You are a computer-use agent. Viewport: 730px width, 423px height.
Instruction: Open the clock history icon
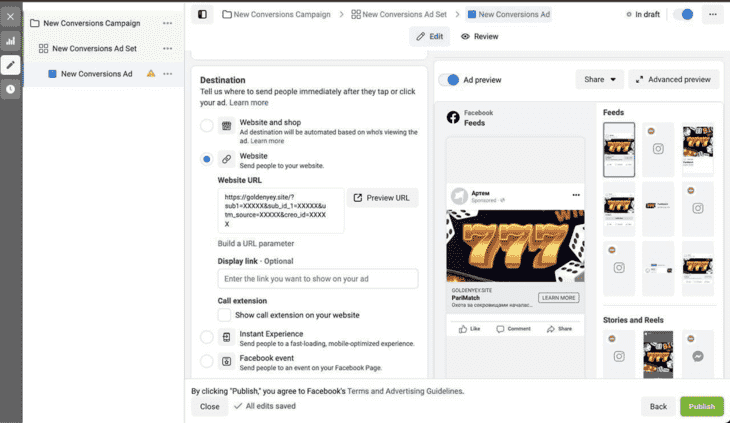[x=10, y=89]
